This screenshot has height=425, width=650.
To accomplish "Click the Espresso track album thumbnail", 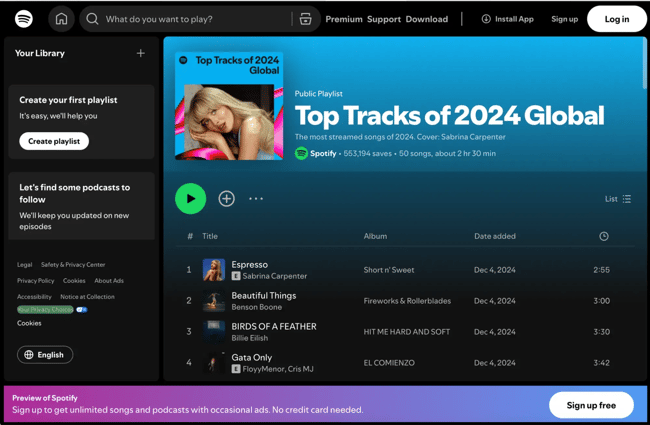I will pyautogui.click(x=214, y=270).
